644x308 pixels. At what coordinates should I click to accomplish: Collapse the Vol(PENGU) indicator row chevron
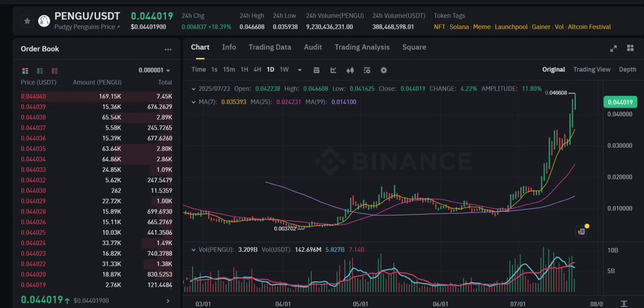194,250
